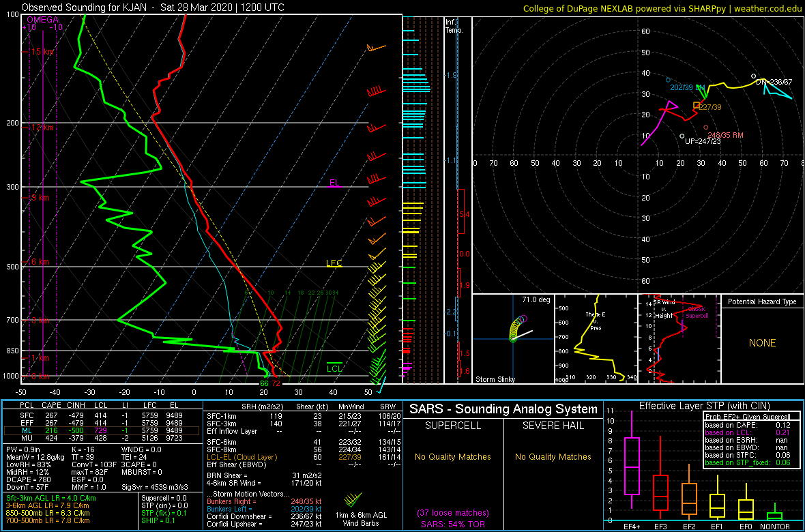Viewport: 805px width, 532px height.
Task: Click the 12 km height label
Action: [42, 128]
